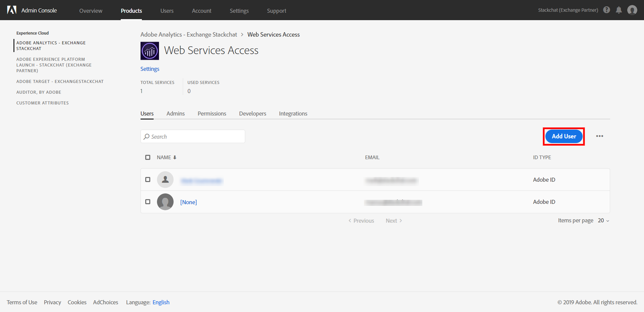Switch to the Users tab
Image resolution: width=644 pixels, height=312 pixels.
point(147,114)
